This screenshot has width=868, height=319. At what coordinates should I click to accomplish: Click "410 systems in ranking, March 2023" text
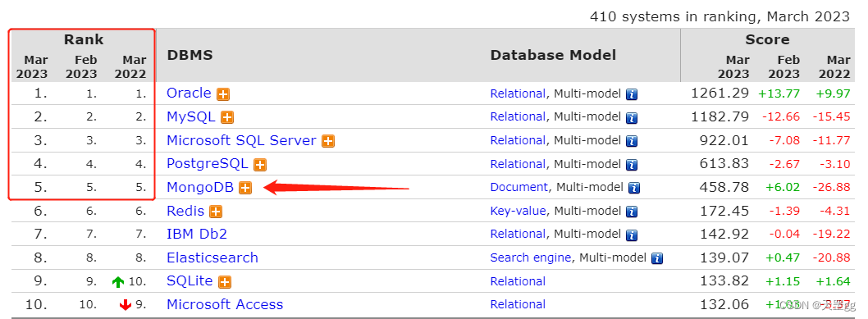[x=720, y=16]
